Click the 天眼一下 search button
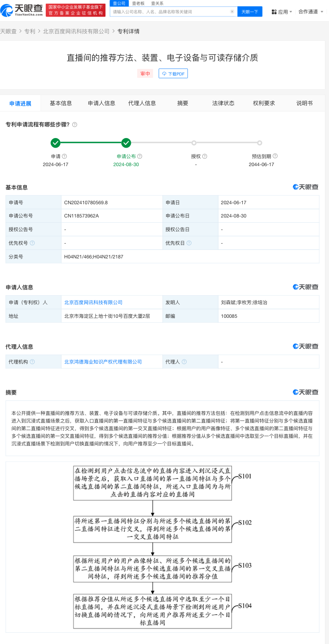Image resolution: width=329 pixels, height=644 pixels. coord(250,12)
